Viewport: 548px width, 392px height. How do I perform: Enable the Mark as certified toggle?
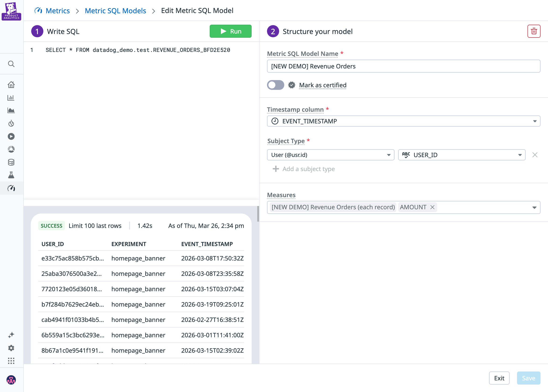click(x=275, y=85)
